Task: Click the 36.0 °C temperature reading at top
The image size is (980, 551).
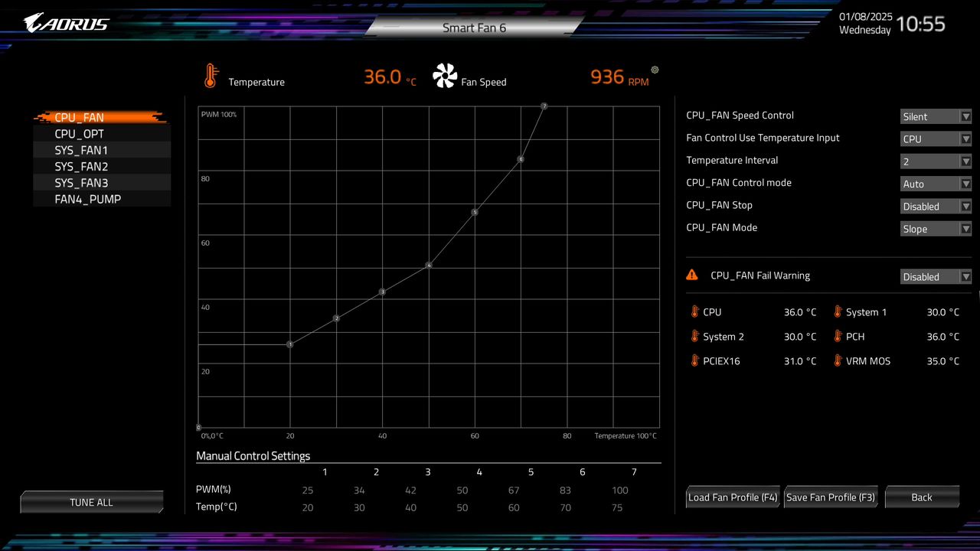Action: pos(390,77)
